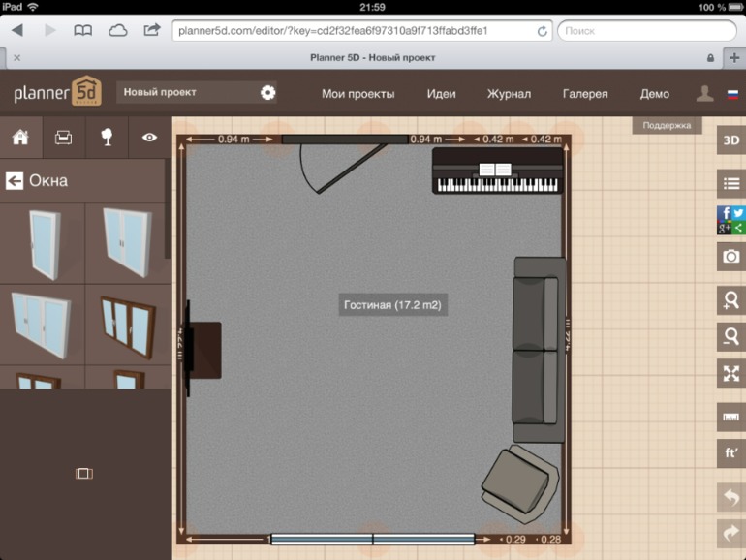Go back from Окна category
746x560 pixels.
[15, 180]
